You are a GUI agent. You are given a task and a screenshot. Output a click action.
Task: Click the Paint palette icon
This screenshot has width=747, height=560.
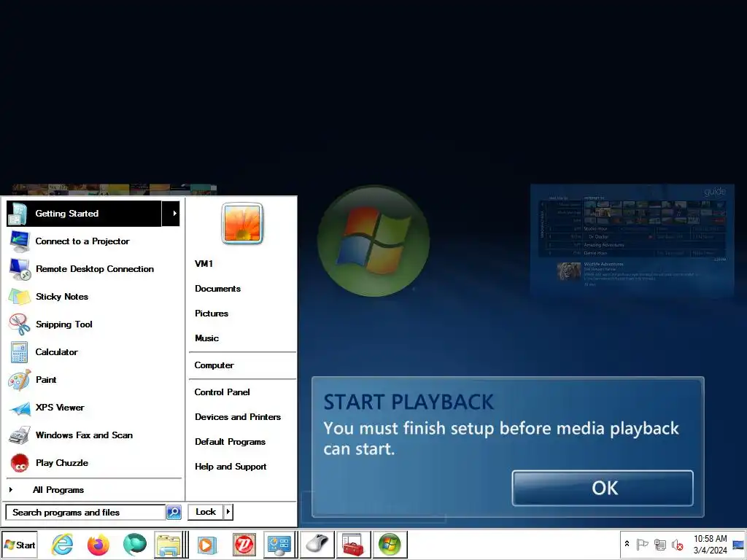[20, 380]
